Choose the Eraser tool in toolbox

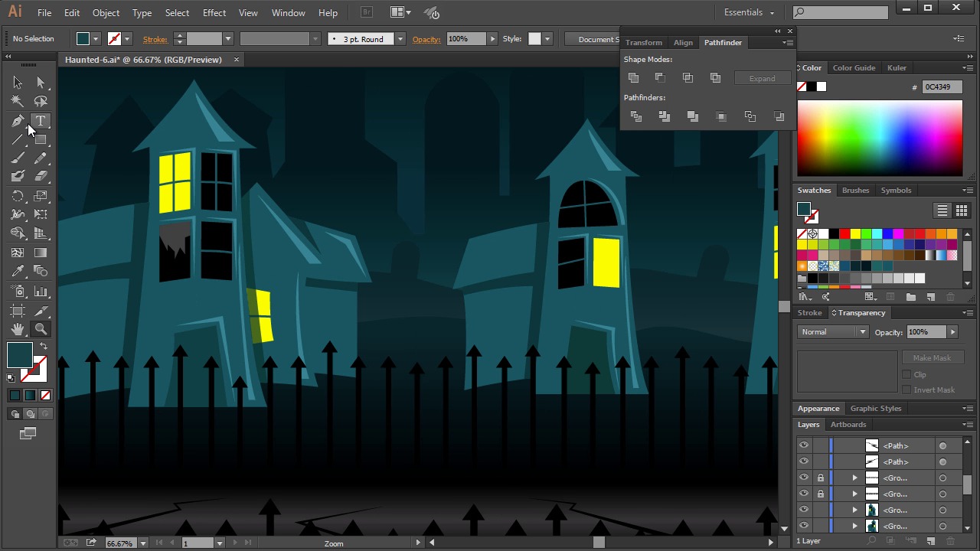pos(41,176)
